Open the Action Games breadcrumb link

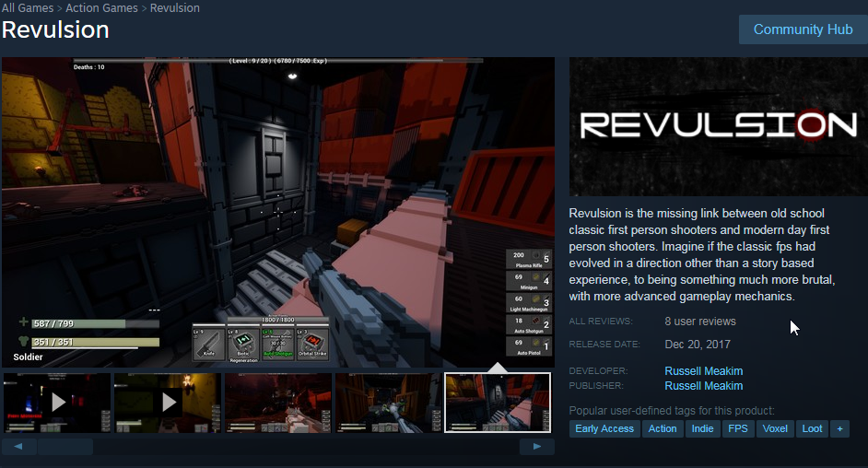(x=102, y=8)
